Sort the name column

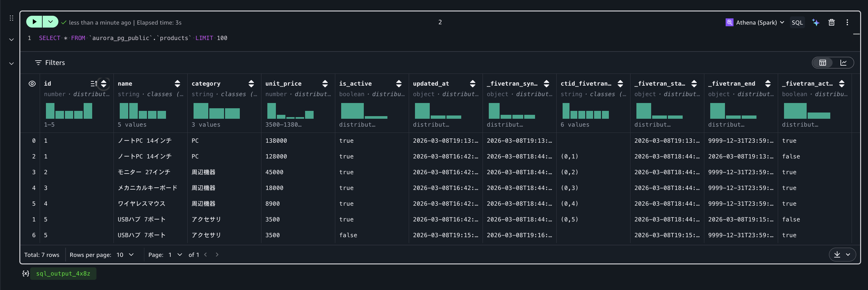(x=177, y=84)
